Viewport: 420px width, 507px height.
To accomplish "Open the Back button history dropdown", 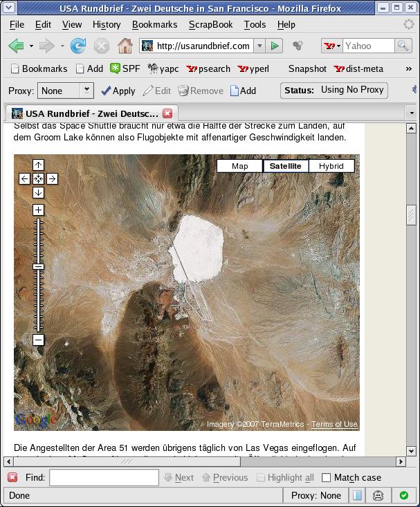I will (x=32, y=46).
